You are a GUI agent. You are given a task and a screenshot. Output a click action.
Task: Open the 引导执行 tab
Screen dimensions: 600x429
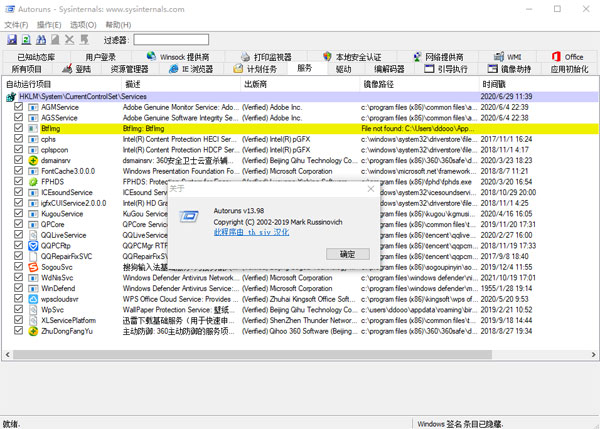(x=446, y=69)
